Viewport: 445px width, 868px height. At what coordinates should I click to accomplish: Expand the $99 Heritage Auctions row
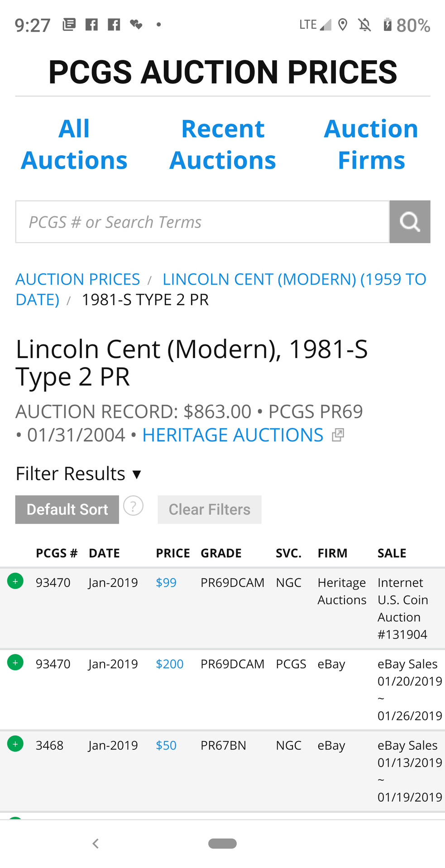pos(15,581)
